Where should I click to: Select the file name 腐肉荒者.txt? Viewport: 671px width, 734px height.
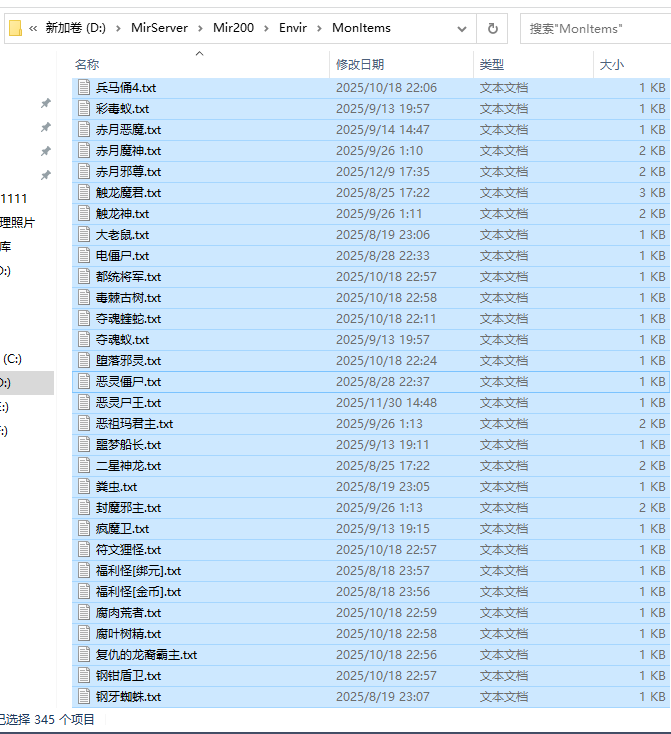click(128, 613)
